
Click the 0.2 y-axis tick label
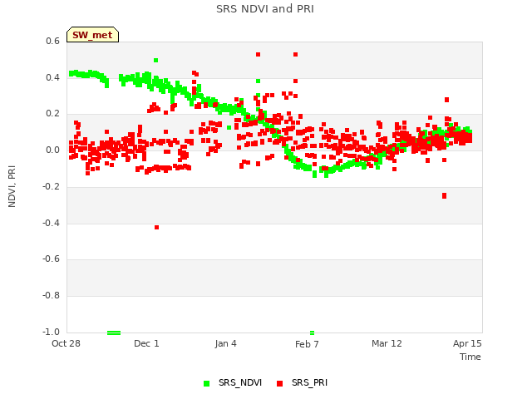(x=52, y=114)
